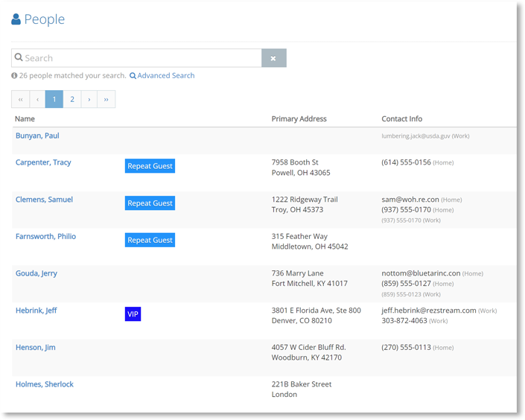This screenshot has width=525, height=420.
Task: Open Hebrink, Jeff profile
Action: pyautogui.click(x=36, y=311)
